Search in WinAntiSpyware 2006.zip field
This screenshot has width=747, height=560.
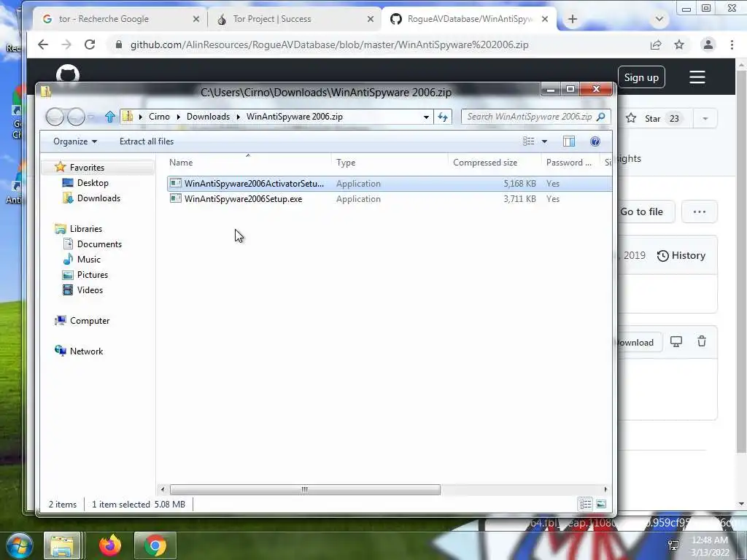pyautogui.click(x=535, y=117)
